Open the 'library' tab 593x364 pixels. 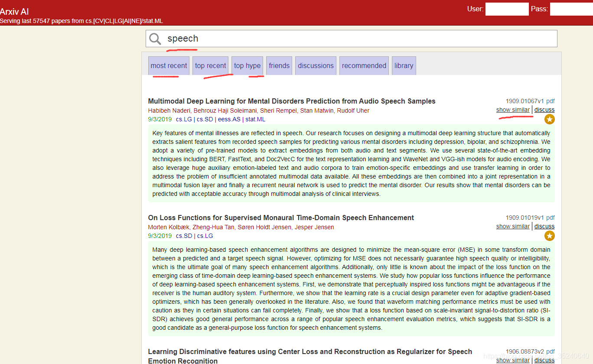coord(404,66)
